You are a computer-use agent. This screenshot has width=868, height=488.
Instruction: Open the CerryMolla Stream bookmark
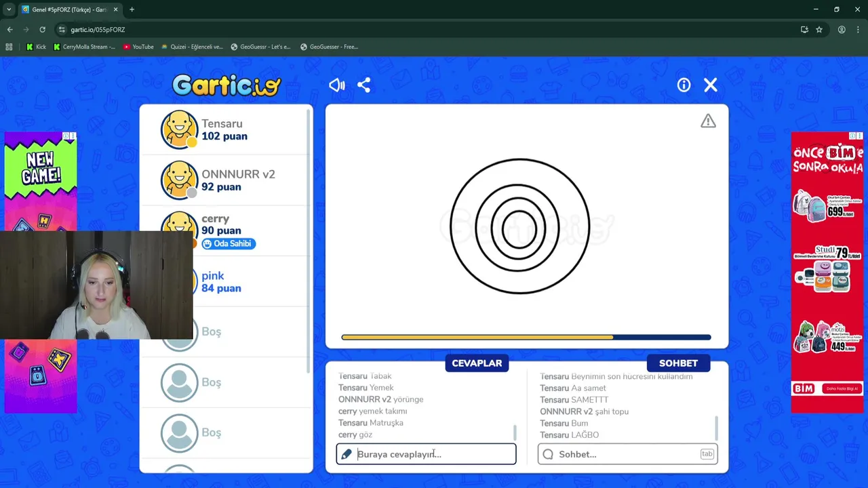point(84,47)
